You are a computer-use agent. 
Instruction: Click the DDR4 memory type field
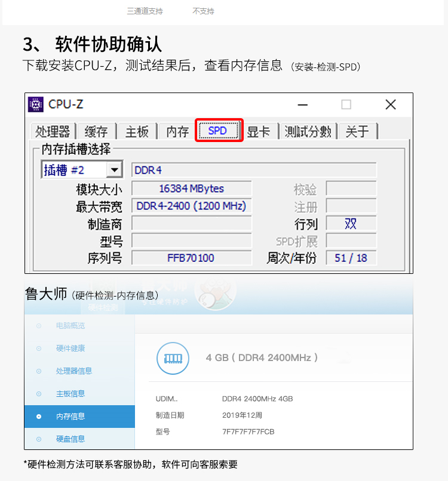click(254, 170)
